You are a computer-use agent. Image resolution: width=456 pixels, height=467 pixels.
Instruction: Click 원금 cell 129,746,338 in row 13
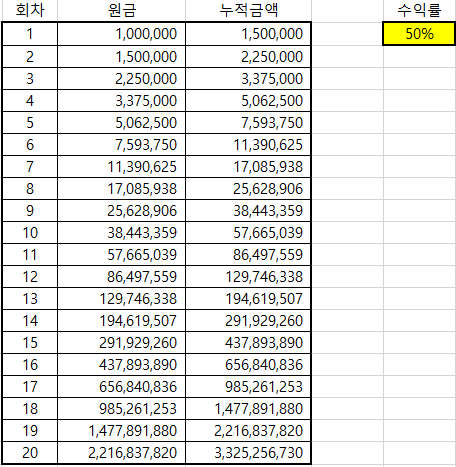[x=121, y=299]
